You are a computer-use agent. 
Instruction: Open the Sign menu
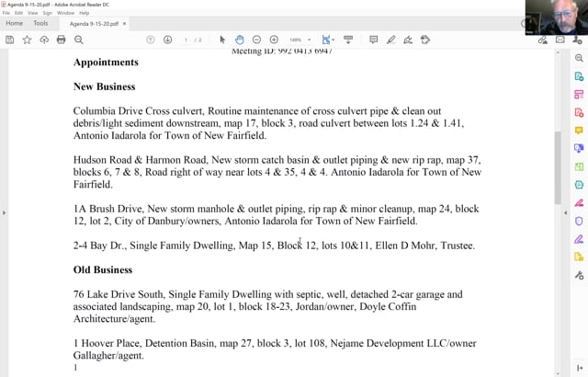click(47, 13)
